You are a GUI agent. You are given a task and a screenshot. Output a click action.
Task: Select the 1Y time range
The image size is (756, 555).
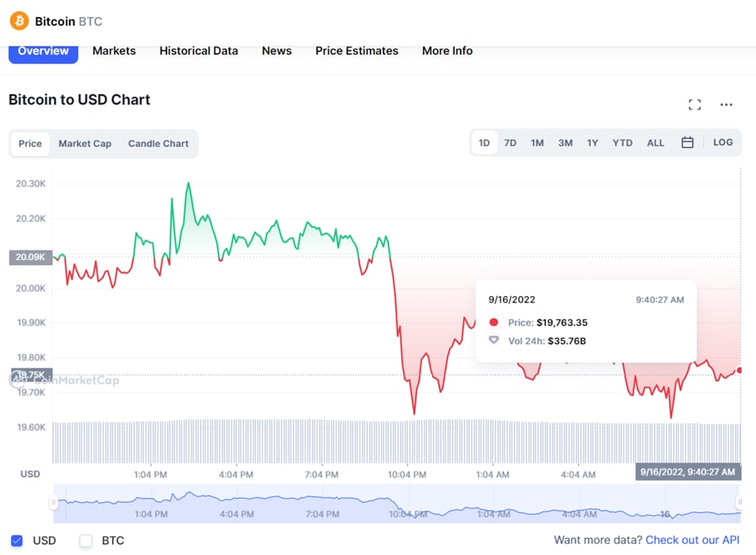click(593, 142)
